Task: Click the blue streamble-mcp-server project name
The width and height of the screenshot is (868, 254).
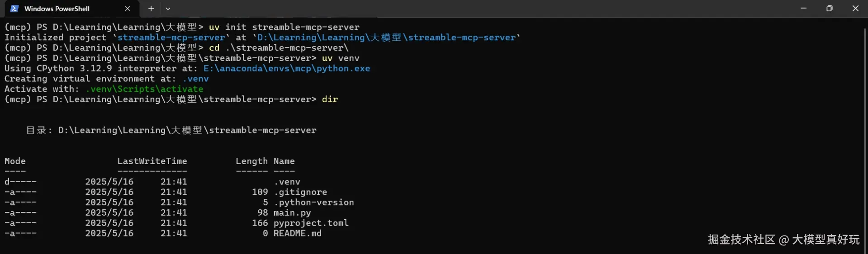Action: pos(171,38)
